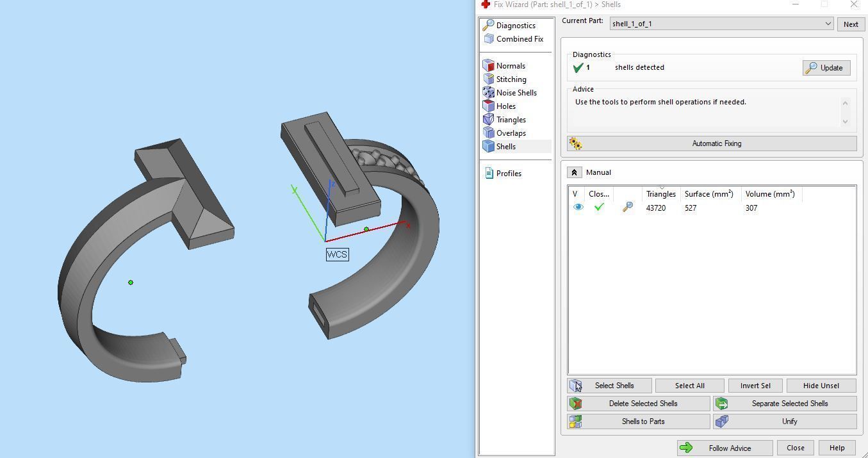
Task: Click the Next part button
Action: [x=851, y=24]
